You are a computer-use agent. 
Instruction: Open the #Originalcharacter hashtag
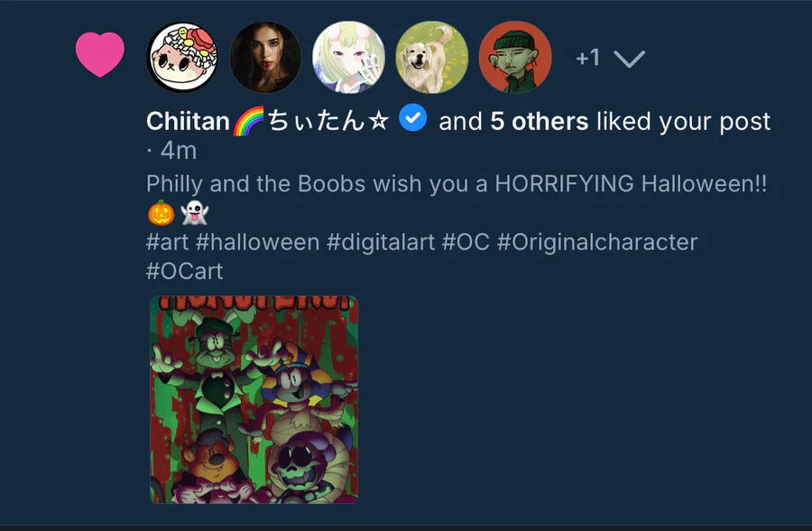point(596,242)
